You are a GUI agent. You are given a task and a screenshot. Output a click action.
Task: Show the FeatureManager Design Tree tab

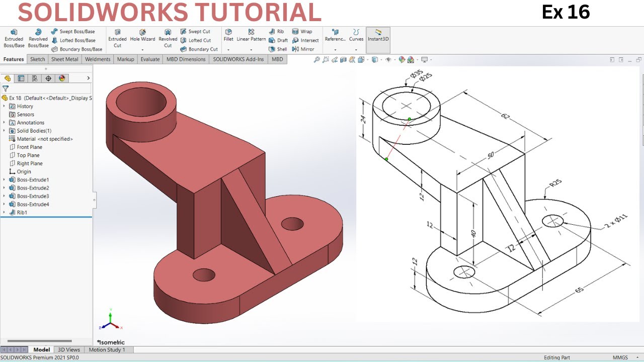point(8,78)
